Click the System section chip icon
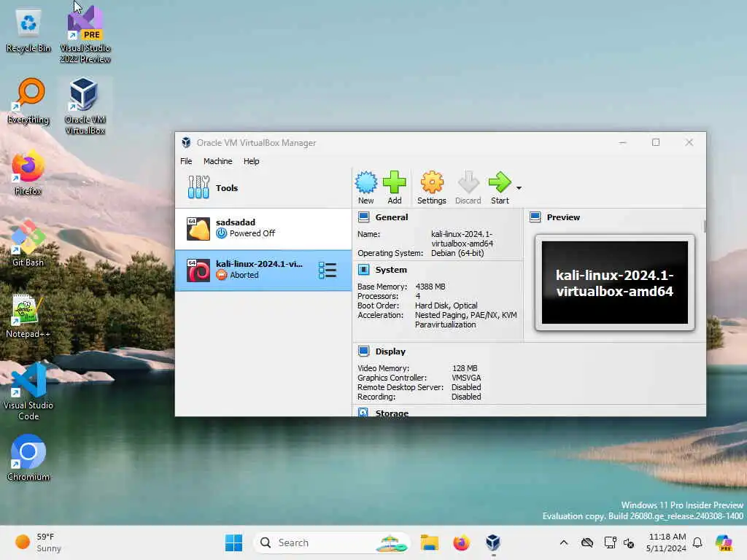Image resolution: width=747 pixels, height=560 pixels. 363,270
